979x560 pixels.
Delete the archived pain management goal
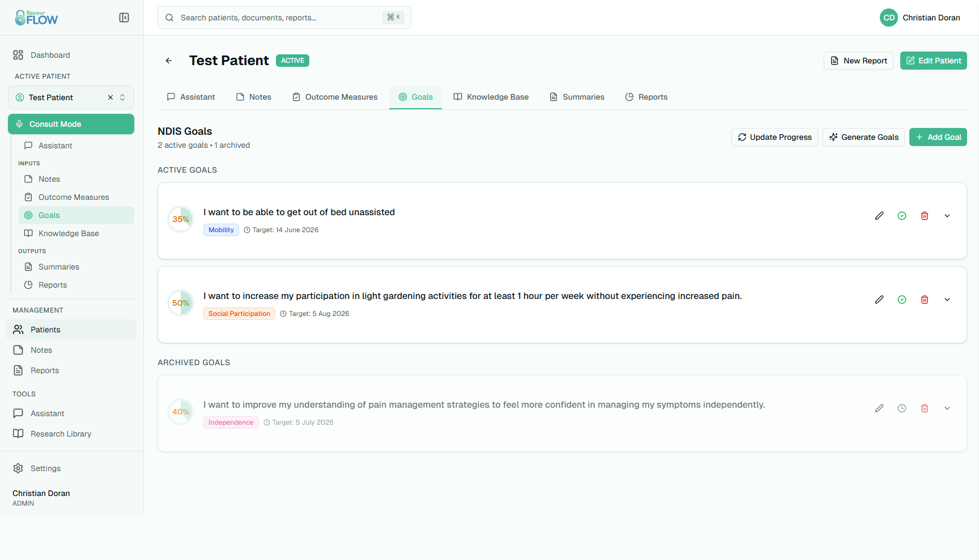[925, 408]
